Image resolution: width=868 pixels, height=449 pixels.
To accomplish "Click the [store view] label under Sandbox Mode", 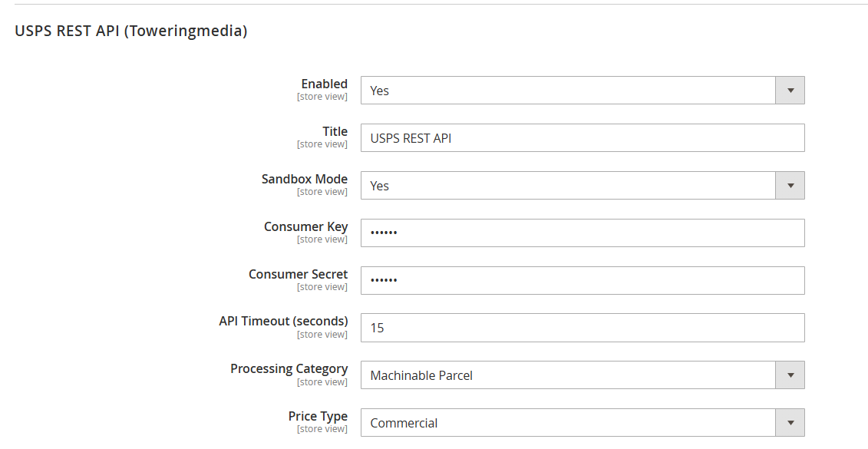I will tap(322, 191).
